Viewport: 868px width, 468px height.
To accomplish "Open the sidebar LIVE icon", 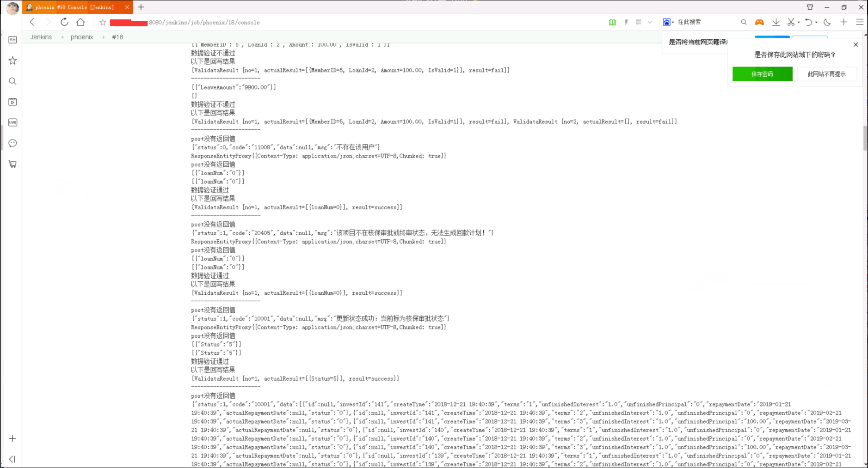I will tap(12, 122).
